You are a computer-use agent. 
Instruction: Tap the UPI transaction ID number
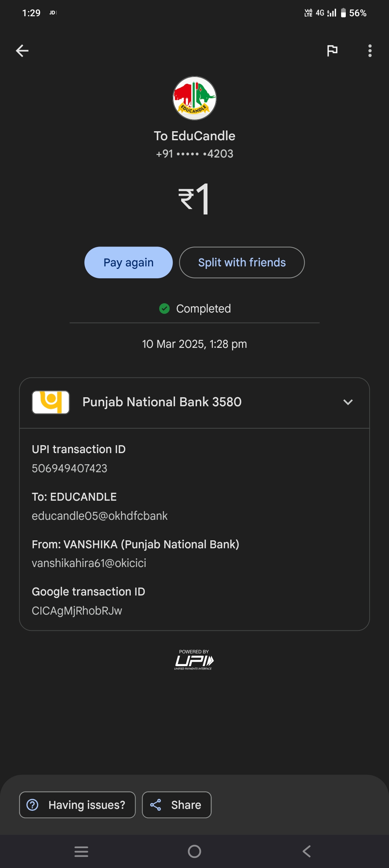[70, 468]
